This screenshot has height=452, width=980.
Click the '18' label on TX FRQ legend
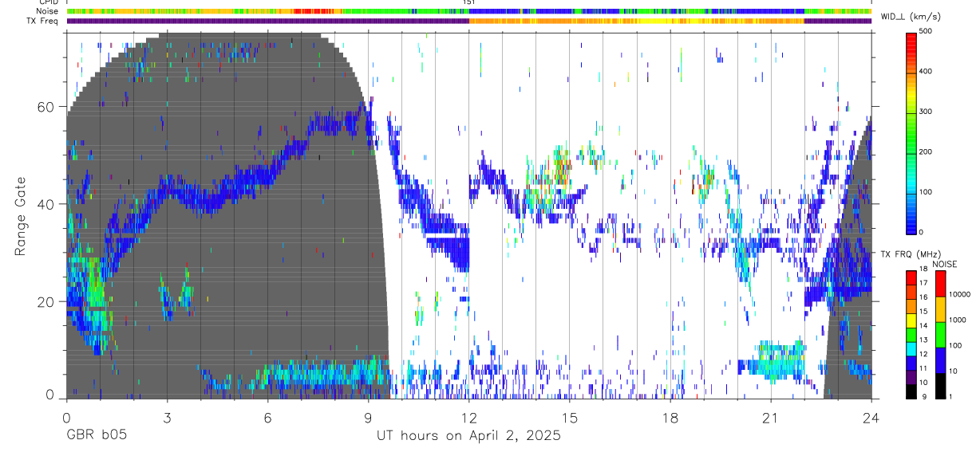(x=924, y=269)
